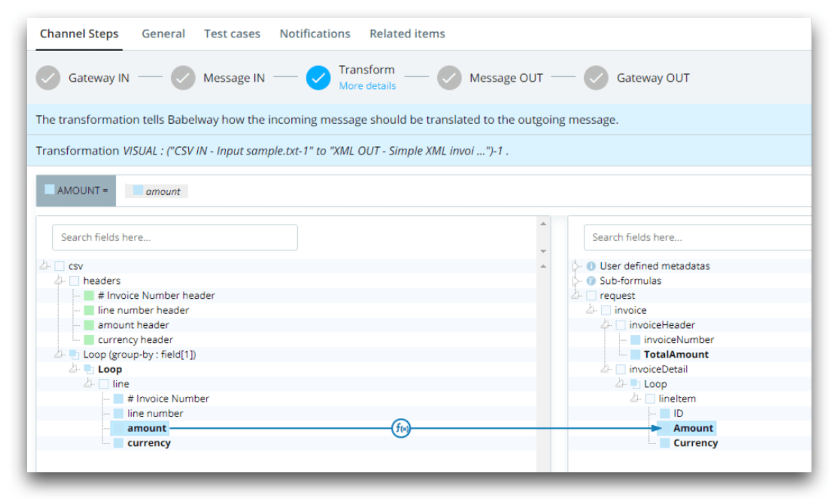Screen dimensions: 835x504
Task: Collapse the invoiceHeader tree node
Action: [x=606, y=325]
